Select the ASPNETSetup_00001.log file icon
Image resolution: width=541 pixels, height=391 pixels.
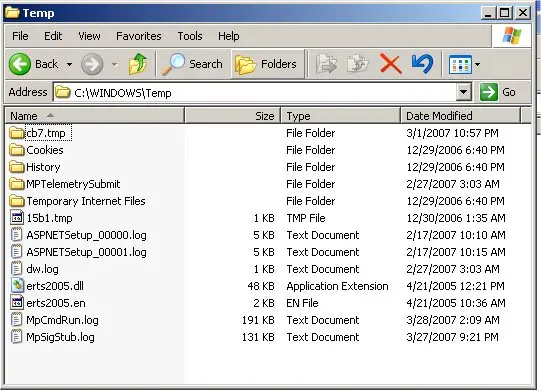pyautogui.click(x=17, y=252)
